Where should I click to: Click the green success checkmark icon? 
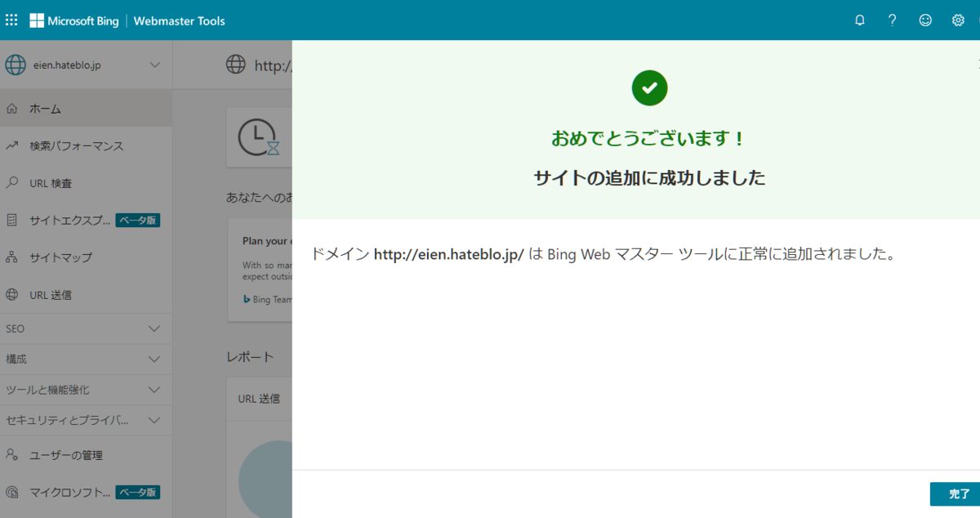(649, 88)
